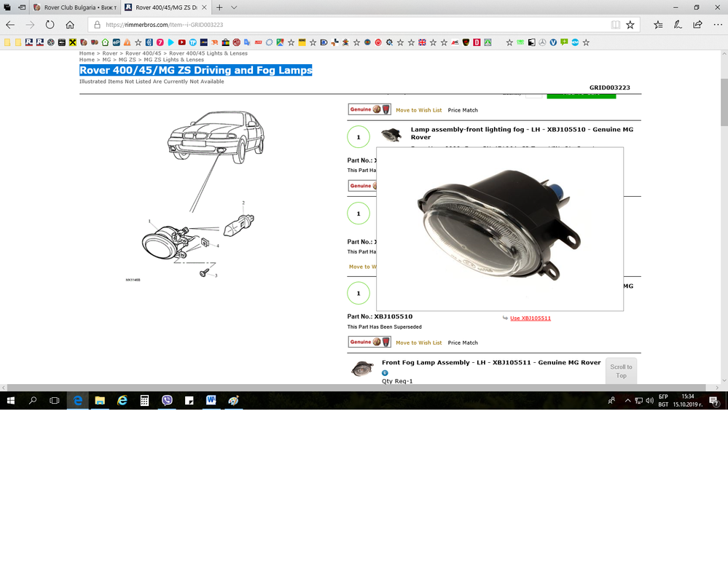This screenshot has width=728, height=583.
Task: Open the blue play arrow bookmark
Action: coord(171,42)
